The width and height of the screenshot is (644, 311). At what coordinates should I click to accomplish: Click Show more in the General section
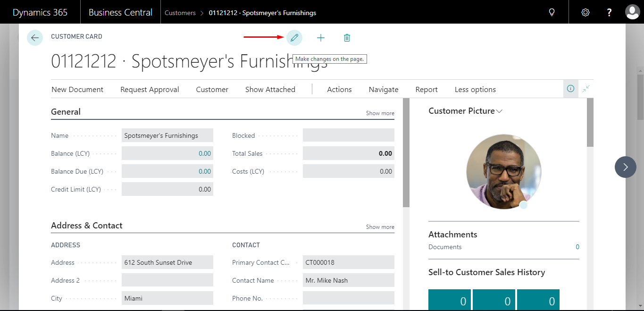coord(380,113)
